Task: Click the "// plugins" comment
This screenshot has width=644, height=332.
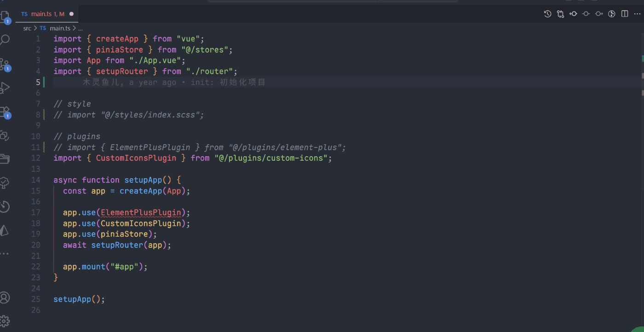Action: coord(77,137)
